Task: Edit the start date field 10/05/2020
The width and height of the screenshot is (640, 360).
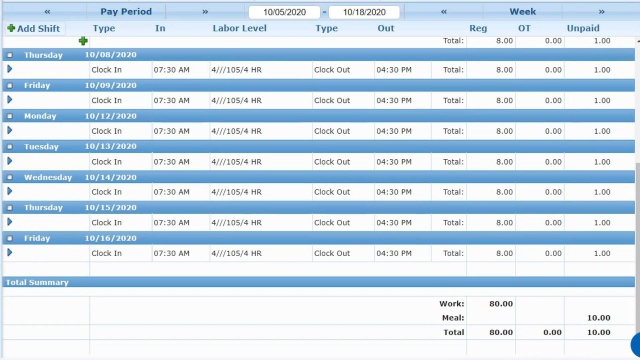Action: [284, 12]
